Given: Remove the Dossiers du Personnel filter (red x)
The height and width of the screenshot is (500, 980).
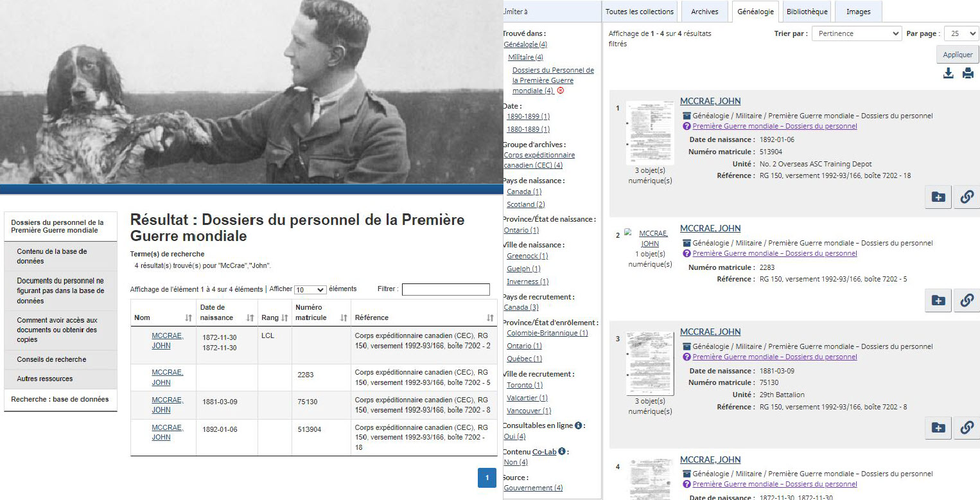Looking at the screenshot, I should coord(561,91).
